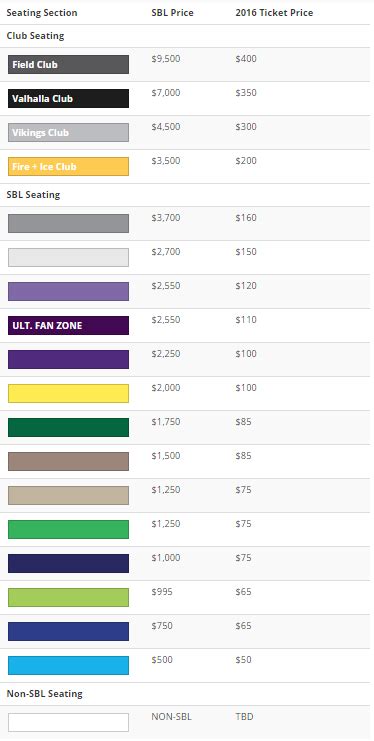The height and width of the screenshot is (741, 374).
Task: Click the white Non-SBL seating swatch
Action: click(x=68, y=722)
